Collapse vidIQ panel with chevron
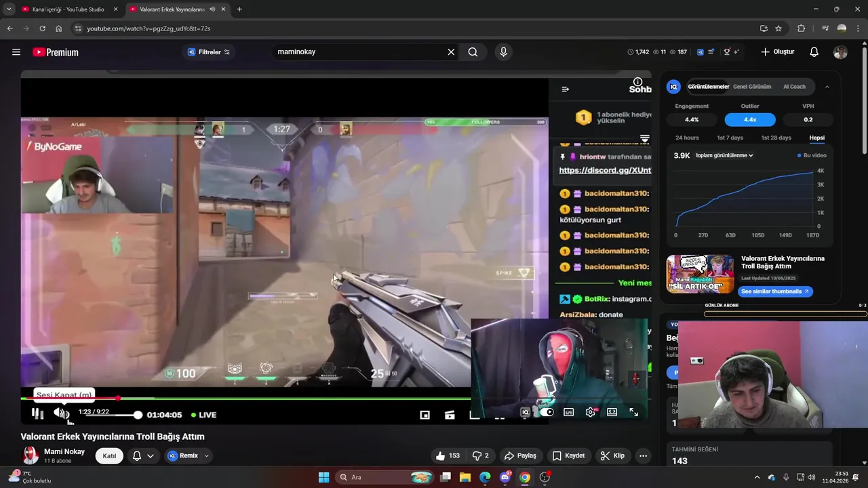Image resolution: width=868 pixels, height=488 pixels. click(x=827, y=87)
